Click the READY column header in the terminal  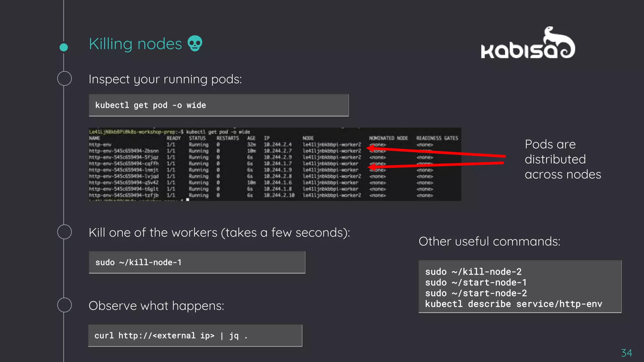[174, 138]
